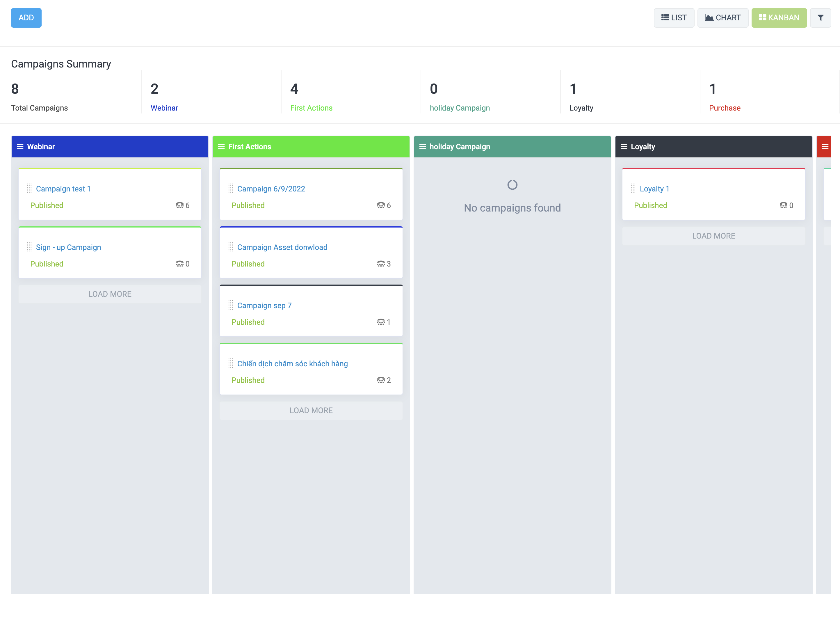This screenshot has width=840, height=618.
Task: Click the red Purchase column menu icon
Action: [x=825, y=147]
